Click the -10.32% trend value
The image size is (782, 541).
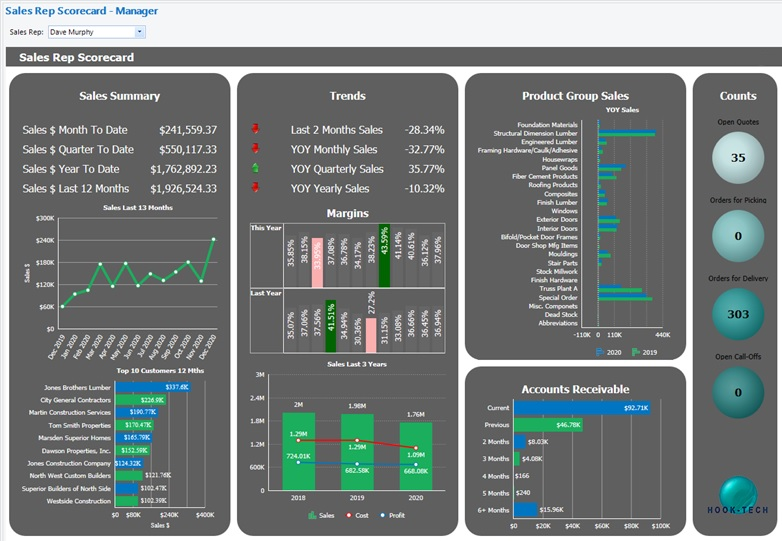[424, 188]
